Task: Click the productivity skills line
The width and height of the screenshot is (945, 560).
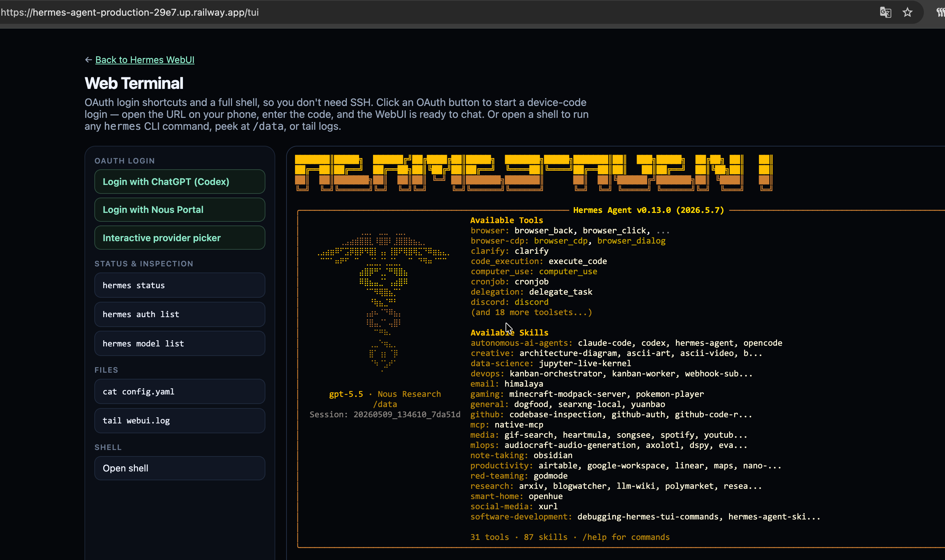Action: [626, 466]
